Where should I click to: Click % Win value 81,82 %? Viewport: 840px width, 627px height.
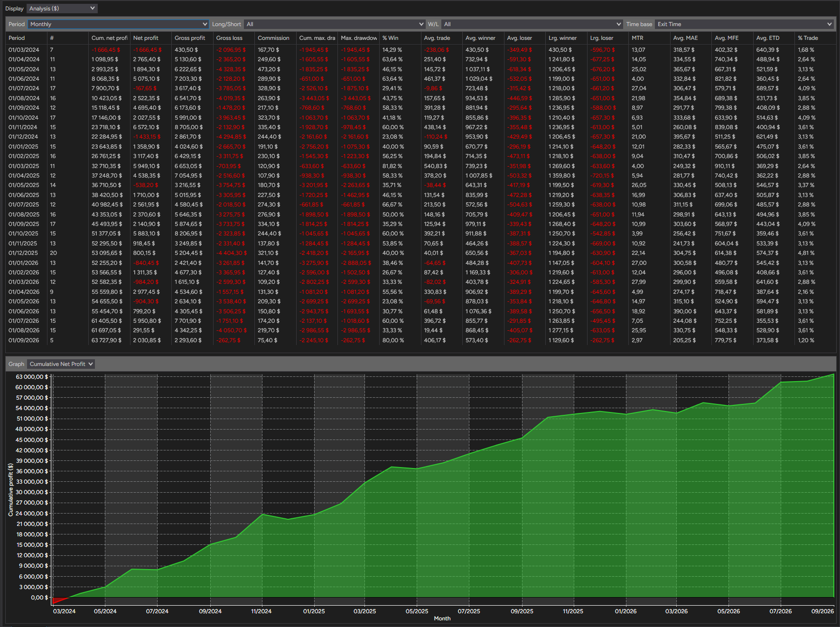(x=392, y=166)
